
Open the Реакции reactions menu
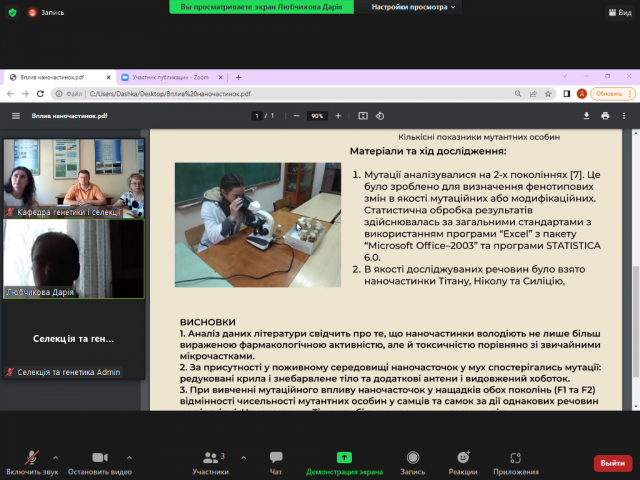coord(462,457)
